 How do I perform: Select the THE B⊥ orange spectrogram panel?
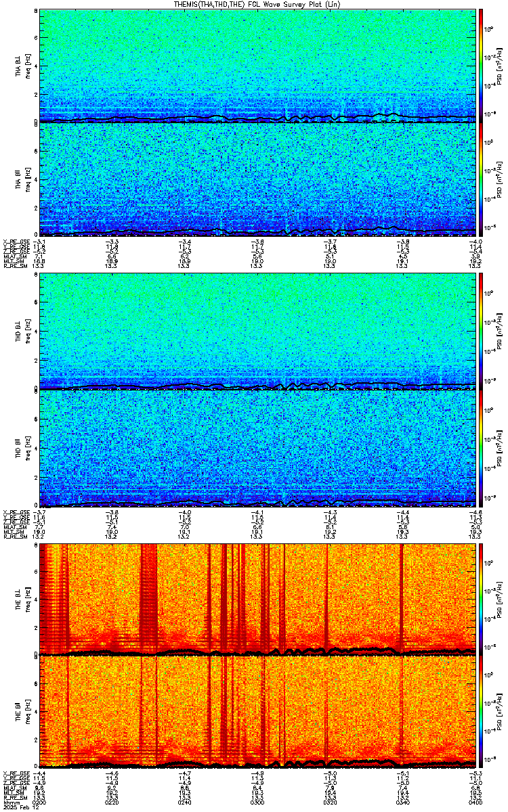pos(257,599)
